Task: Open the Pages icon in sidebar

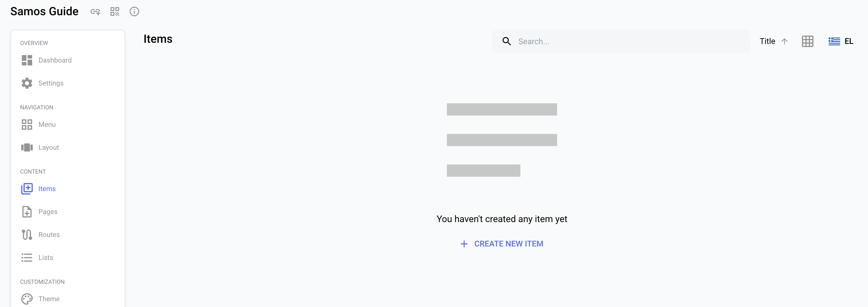Action: click(x=27, y=212)
